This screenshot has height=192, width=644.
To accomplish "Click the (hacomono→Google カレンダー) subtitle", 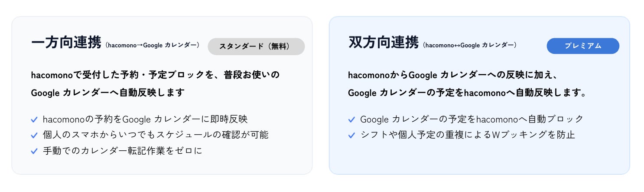I will [153, 45].
